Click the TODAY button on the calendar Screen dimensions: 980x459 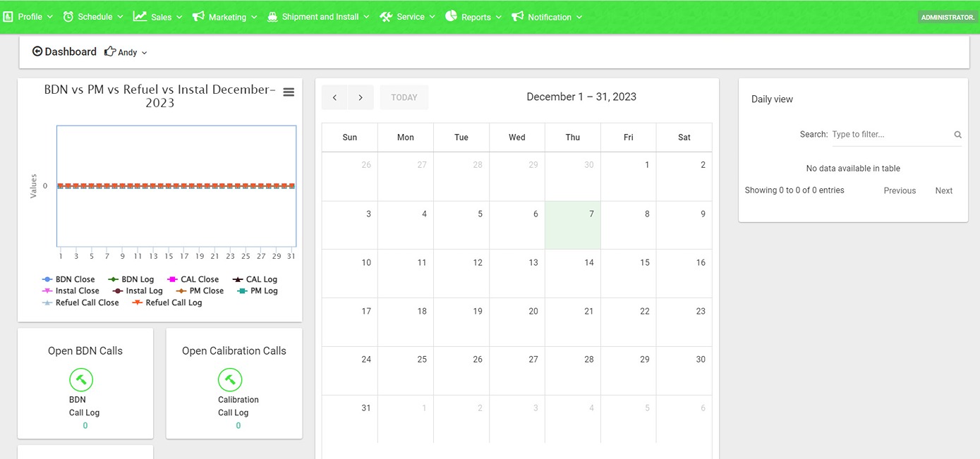(404, 97)
